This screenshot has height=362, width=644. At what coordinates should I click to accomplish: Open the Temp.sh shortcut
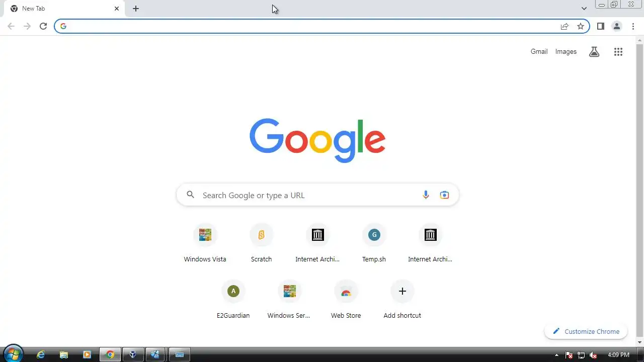(x=374, y=243)
